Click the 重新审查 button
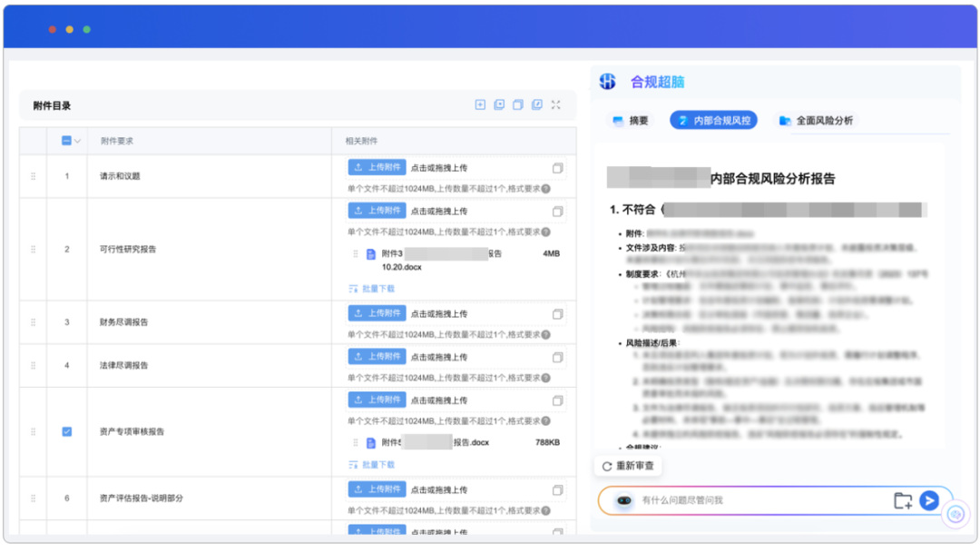This screenshot has height=553, width=980. coord(628,466)
